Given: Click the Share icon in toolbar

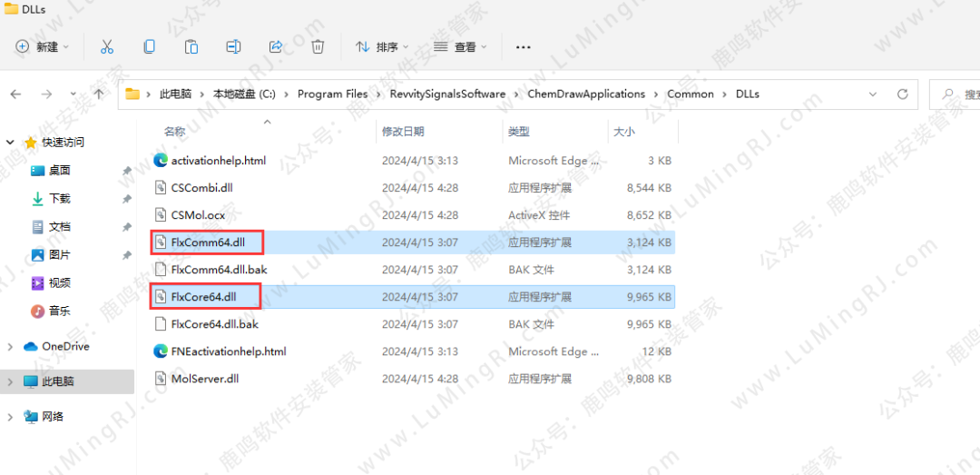Looking at the screenshot, I should pos(276,47).
